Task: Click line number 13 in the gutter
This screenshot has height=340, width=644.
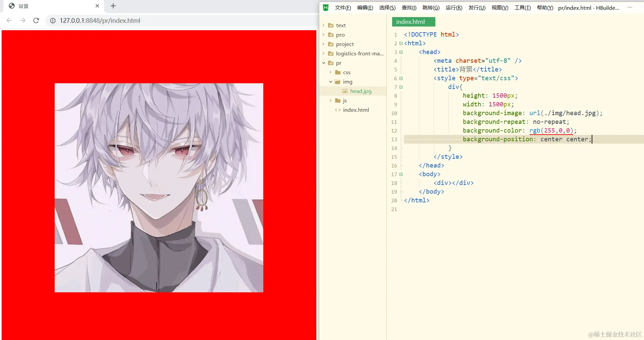Action: tap(394, 139)
